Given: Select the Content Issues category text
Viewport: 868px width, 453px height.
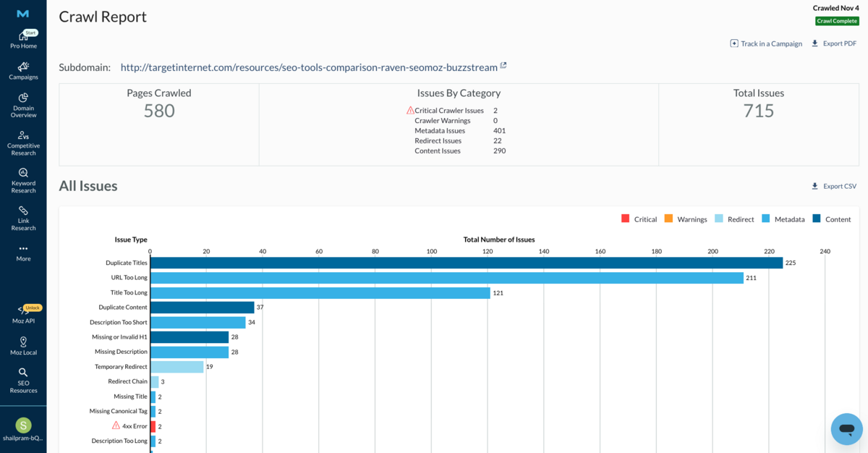Looking at the screenshot, I should (437, 151).
